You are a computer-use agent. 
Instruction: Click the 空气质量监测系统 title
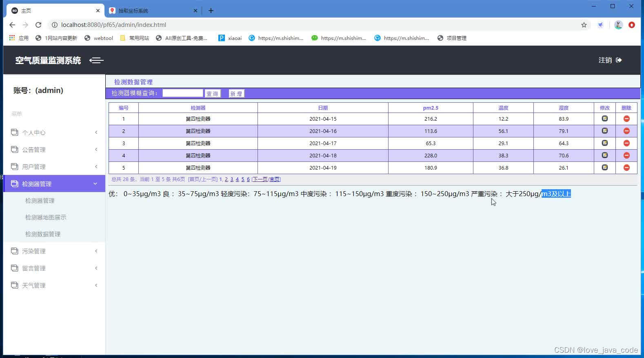(x=48, y=60)
